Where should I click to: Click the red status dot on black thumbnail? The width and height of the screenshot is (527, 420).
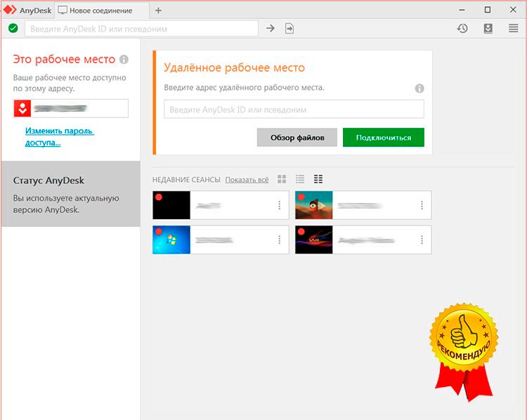(159, 197)
